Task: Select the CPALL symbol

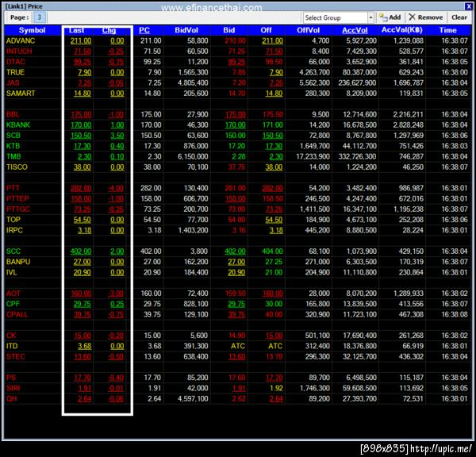Action: coord(17,314)
